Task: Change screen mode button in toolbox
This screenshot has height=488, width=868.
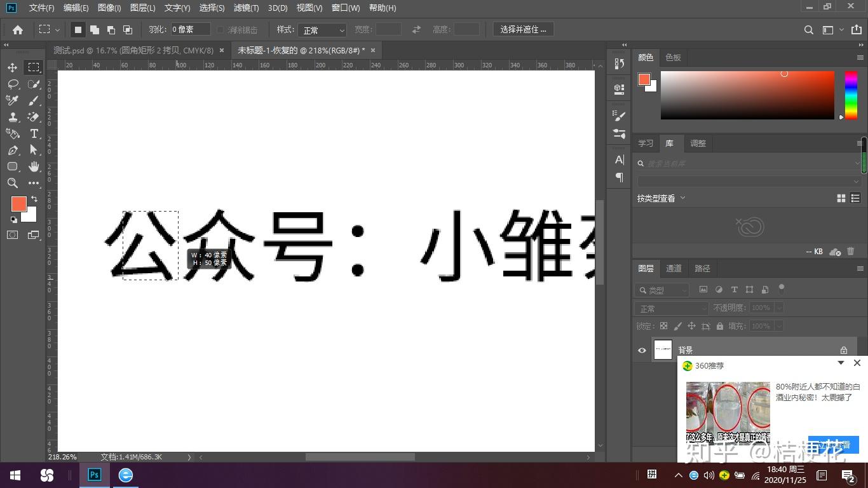Action: pos(34,235)
